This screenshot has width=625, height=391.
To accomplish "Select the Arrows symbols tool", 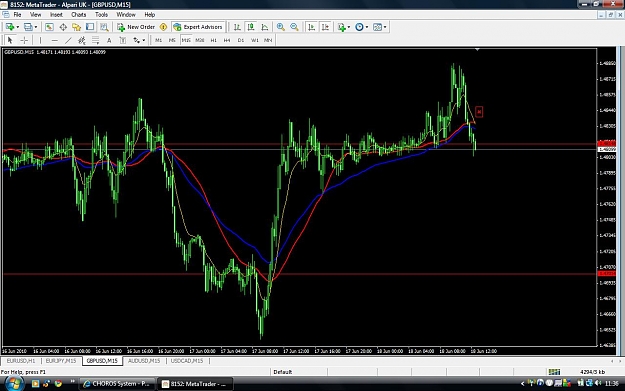I will [x=136, y=40].
